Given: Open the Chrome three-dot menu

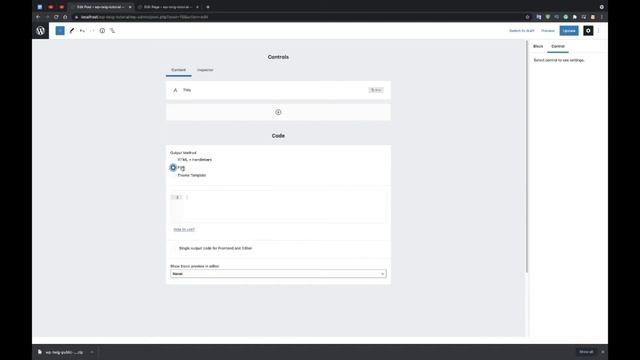Looking at the screenshot, I should tap(602, 17).
